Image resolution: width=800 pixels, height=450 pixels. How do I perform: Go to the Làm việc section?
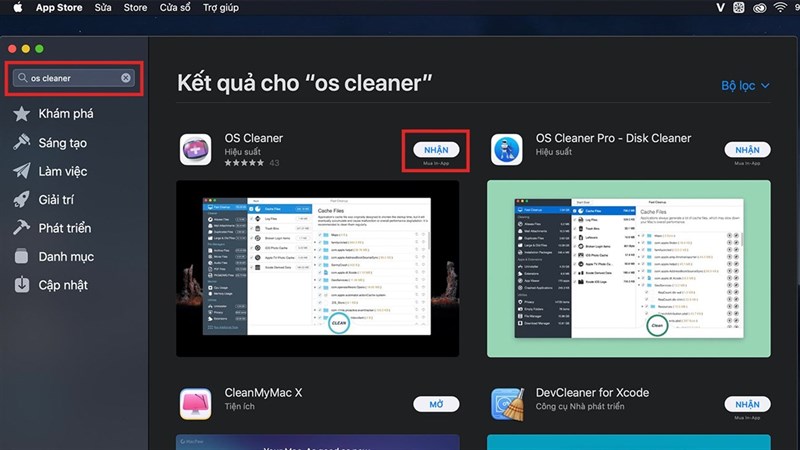click(x=63, y=171)
